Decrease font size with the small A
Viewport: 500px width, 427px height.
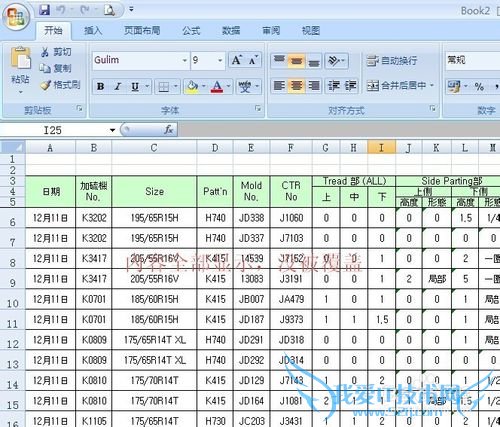pyautogui.click(x=253, y=60)
